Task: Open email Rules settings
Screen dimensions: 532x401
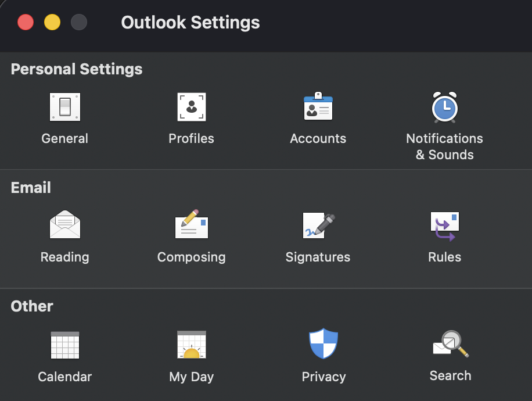Action: pos(444,225)
